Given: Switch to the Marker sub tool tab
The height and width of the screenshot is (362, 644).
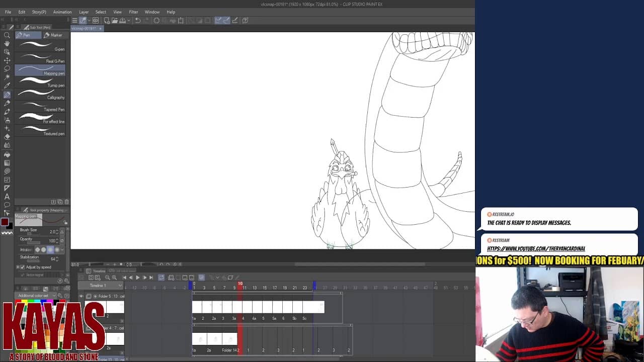Looking at the screenshot, I should (53, 35).
